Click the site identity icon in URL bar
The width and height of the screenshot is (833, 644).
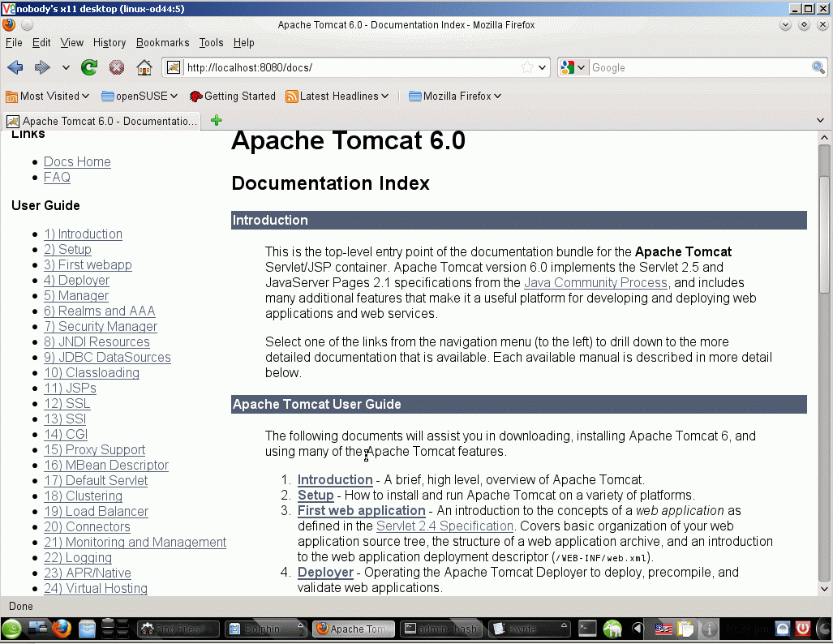[174, 67]
